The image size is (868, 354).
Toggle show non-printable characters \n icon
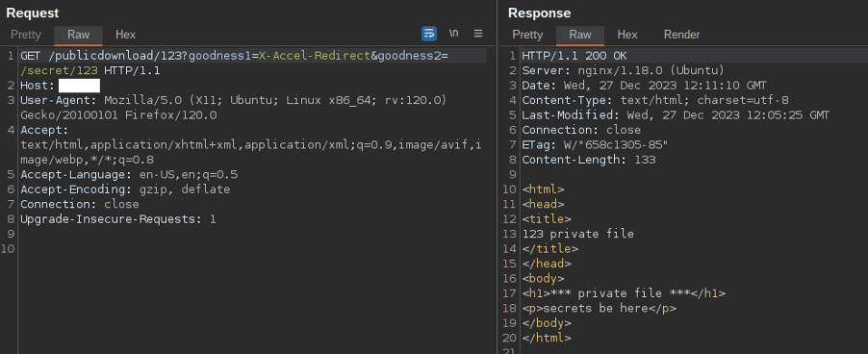tap(454, 33)
